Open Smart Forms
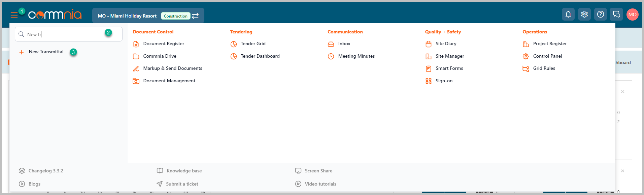This screenshot has width=644, height=195. tap(449, 68)
